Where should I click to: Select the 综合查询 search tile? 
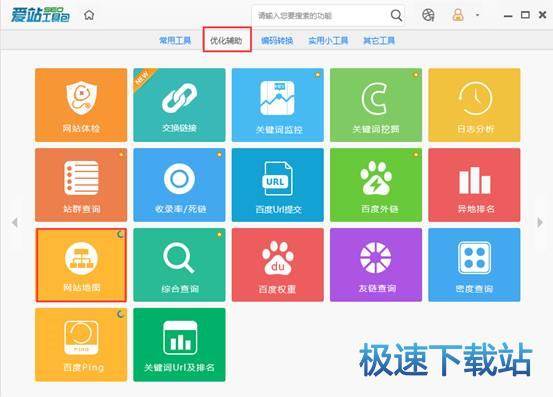click(179, 265)
